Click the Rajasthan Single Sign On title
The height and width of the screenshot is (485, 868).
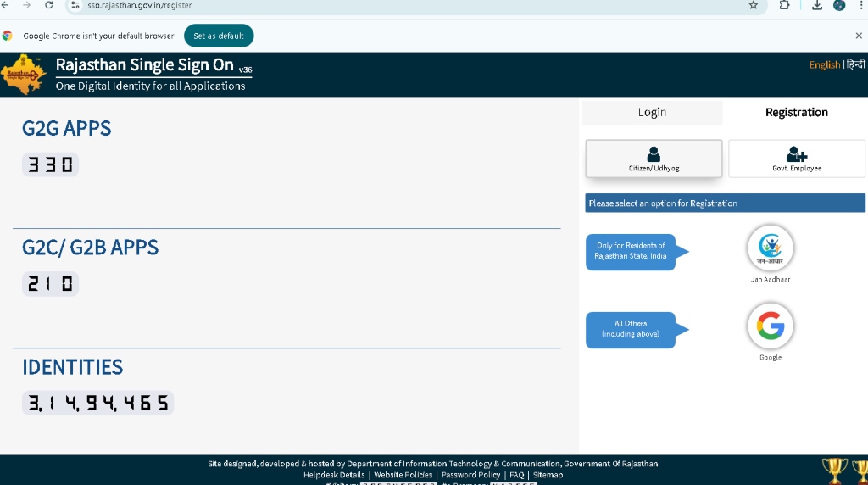tap(144, 64)
